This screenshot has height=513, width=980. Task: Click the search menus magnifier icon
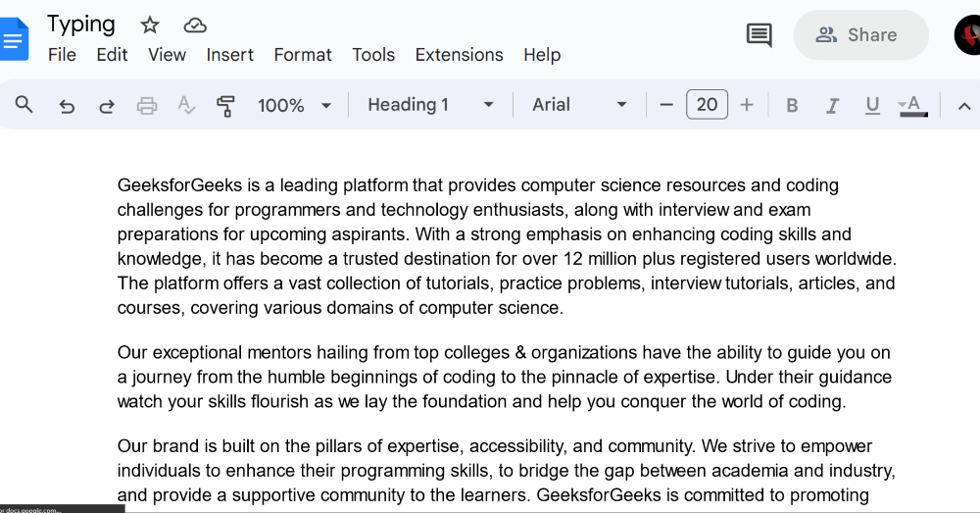24,105
